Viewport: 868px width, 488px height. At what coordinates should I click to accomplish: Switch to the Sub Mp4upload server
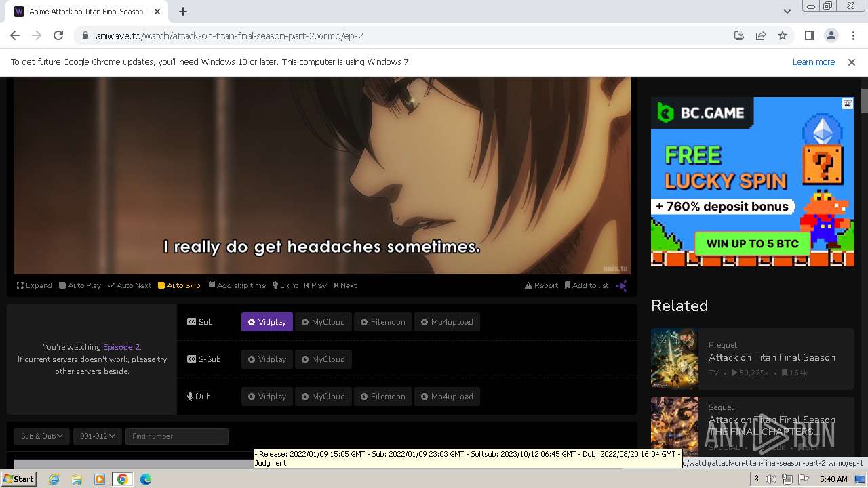click(447, 322)
